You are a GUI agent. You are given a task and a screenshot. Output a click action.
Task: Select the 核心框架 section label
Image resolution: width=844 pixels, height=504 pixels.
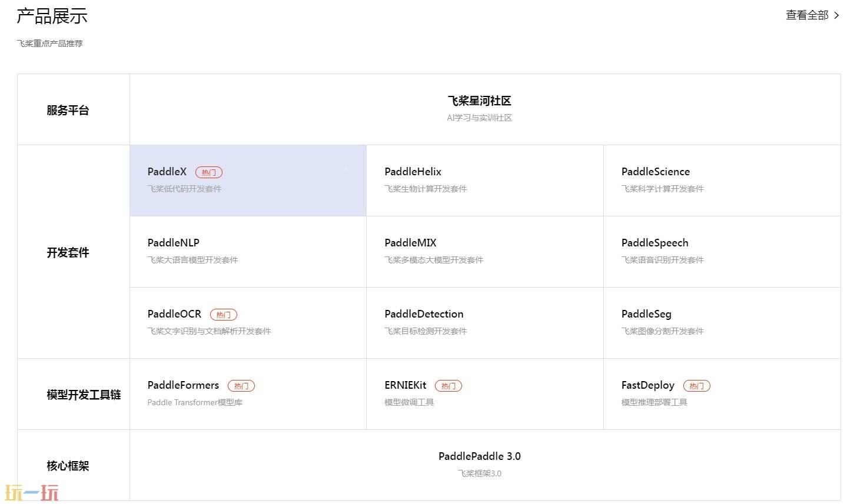(67, 465)
